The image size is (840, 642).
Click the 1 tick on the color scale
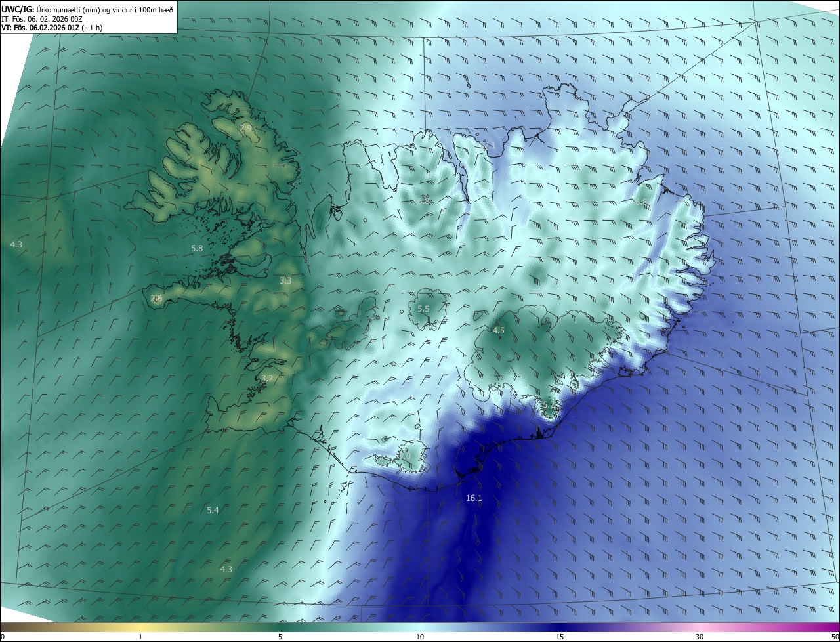click(140, 637)
